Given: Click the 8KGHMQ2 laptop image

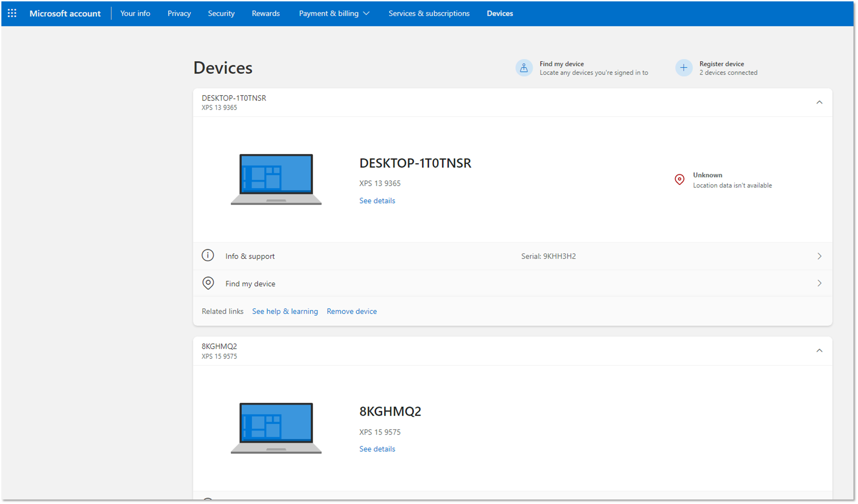Looking at the screenshot, I should (x=276, y=428).
